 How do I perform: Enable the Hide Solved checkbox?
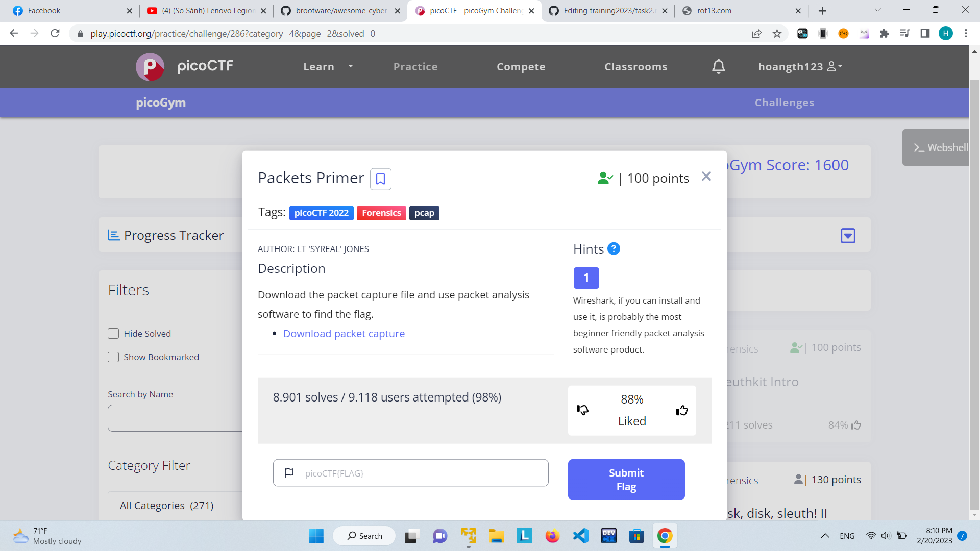(113, 334)
